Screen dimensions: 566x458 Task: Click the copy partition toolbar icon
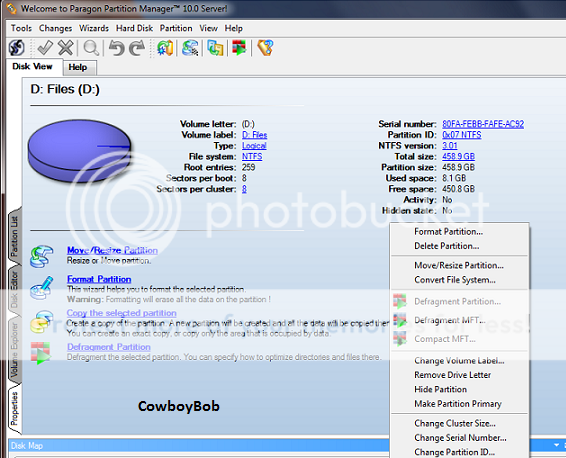click(x=215, y=48)
